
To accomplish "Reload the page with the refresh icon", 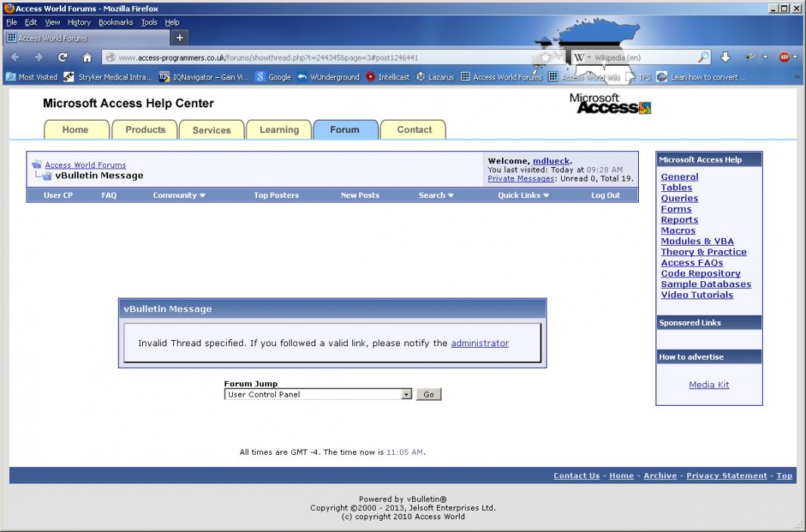I will [x=63, y=57].
